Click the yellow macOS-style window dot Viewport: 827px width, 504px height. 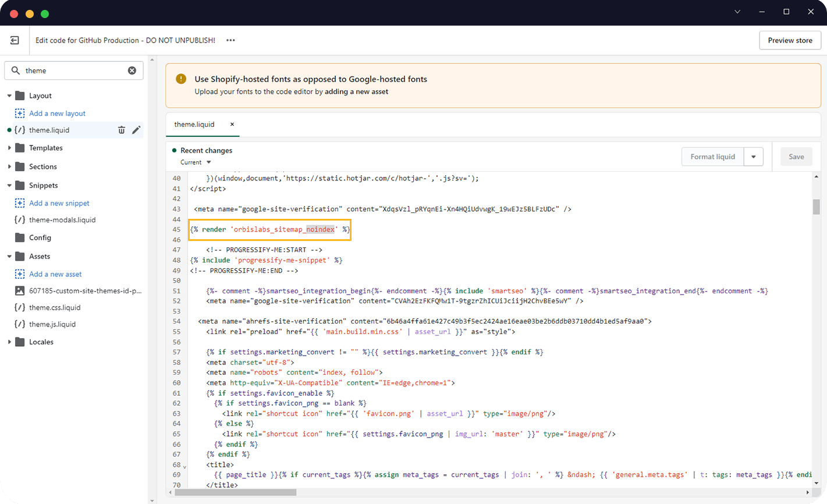pyautogui.click(x=30, y=14)
